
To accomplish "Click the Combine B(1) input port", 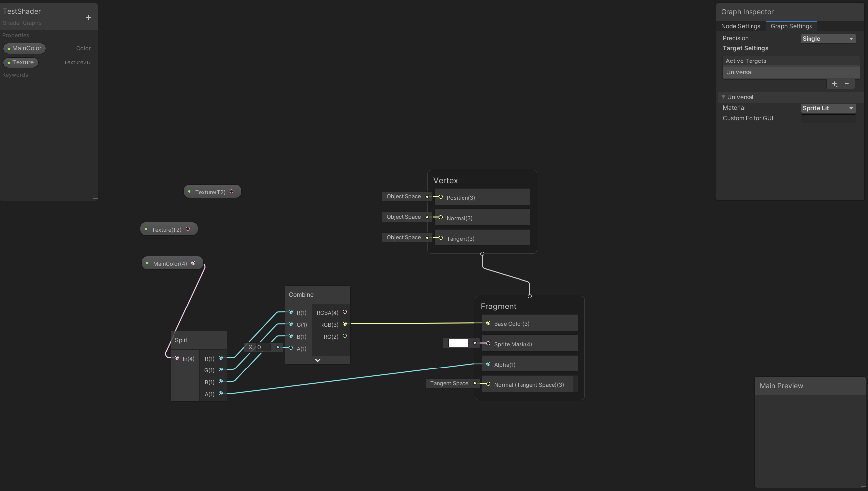I will (x=291, y=336).
